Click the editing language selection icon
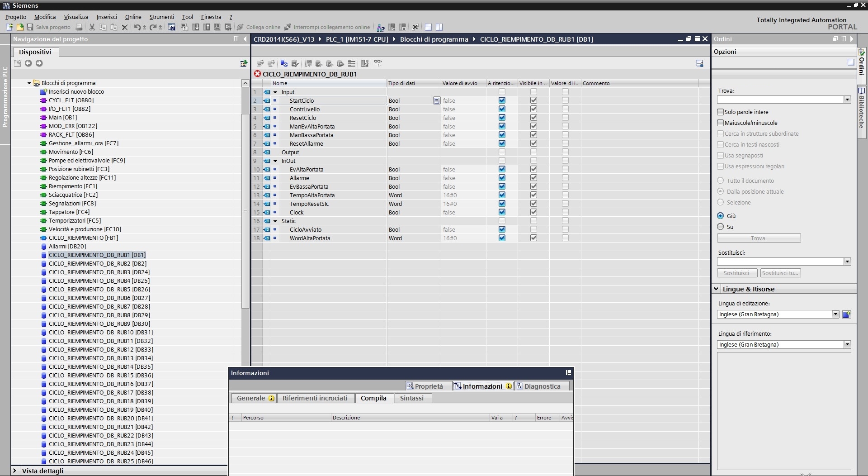Image resolution: width=868 pixels, height=476 pixels. tap(847, 314)
